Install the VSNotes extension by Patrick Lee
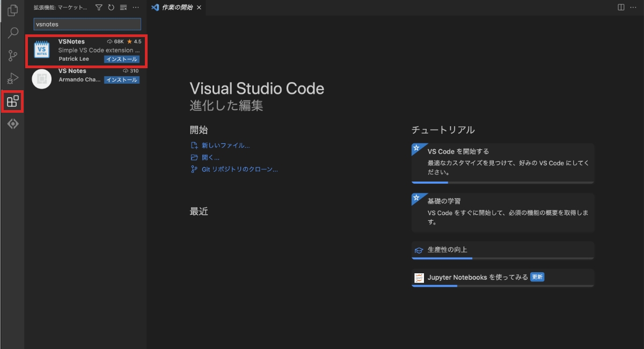644x349 pixels. tap(122, 59)
